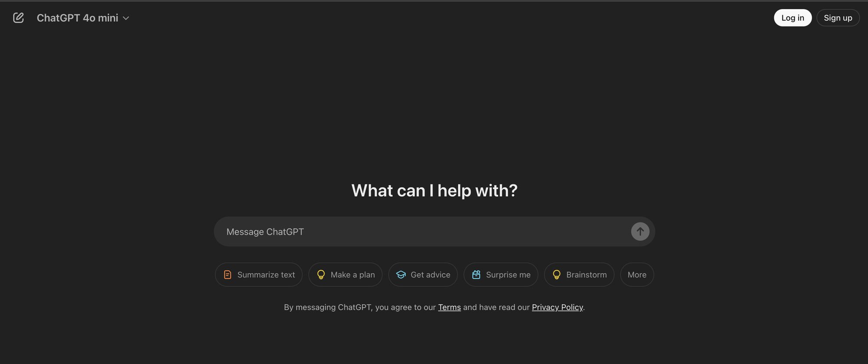
Task: Open the Privacy Policy link
Action: pyautogui.click(x=557, y=307)
